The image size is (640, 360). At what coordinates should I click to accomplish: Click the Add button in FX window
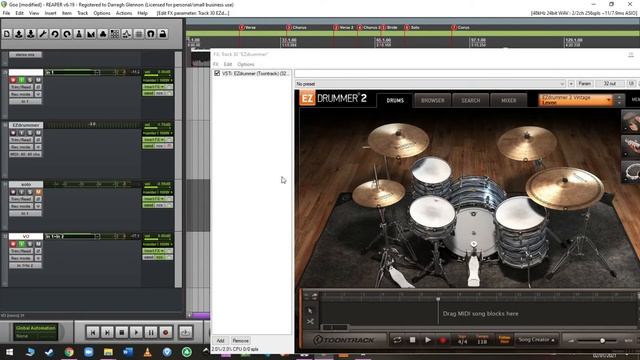220,340
